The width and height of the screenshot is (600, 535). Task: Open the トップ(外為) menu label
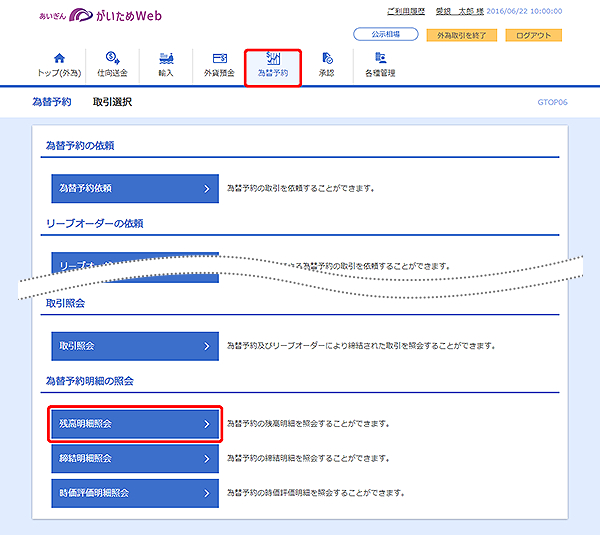click(x=59, y=73)
